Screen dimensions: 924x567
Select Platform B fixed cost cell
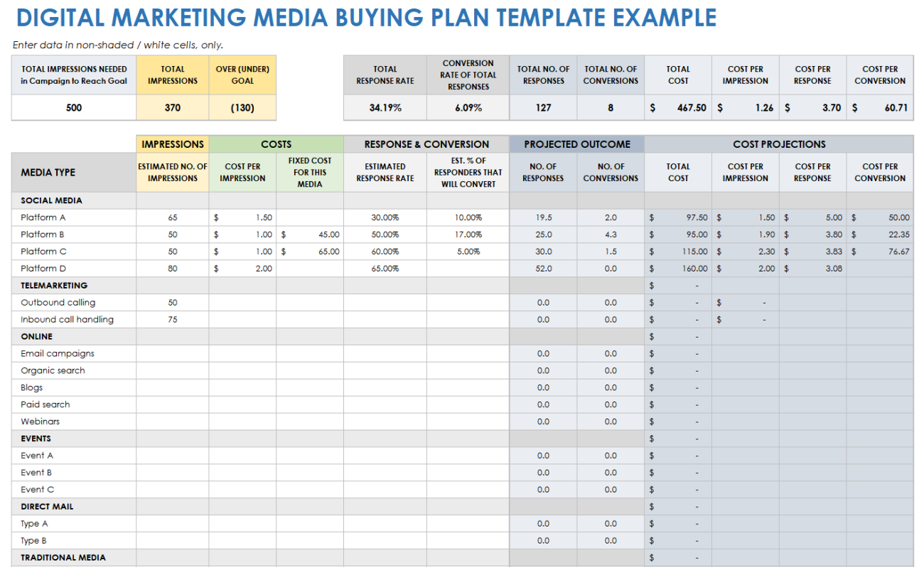(x=310, y=234)
